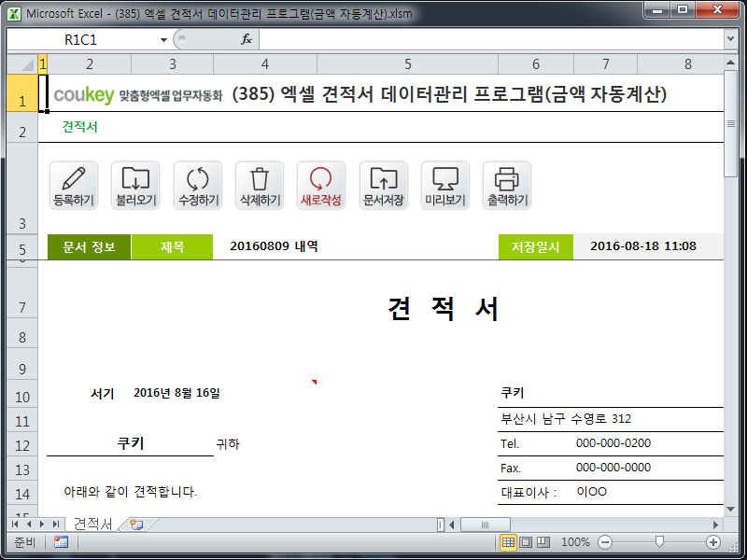Viewport: 747px width, 560px height.
Task: Select column header 2
Action: tap(89, 63)
